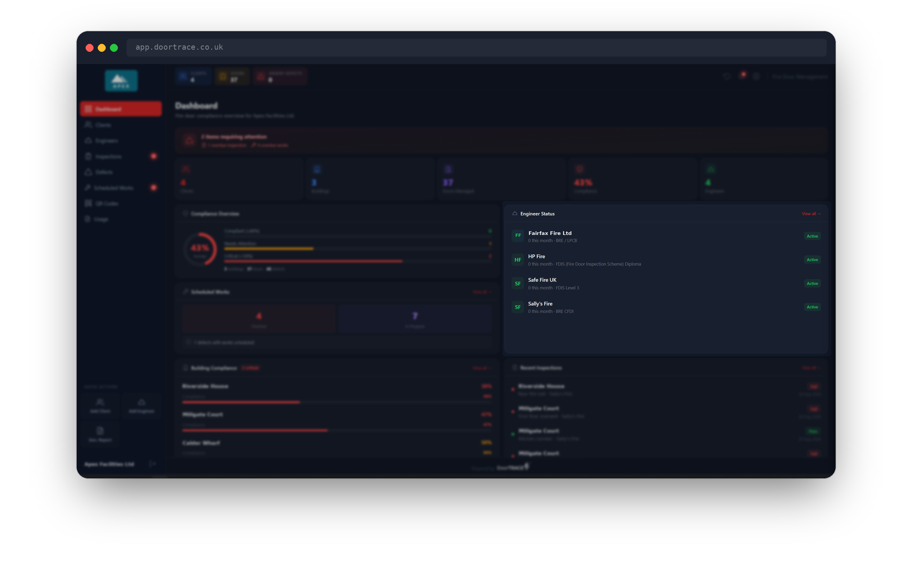
Task: Click the FDIS (Fire Door Inspection Scheme) Diploma text
Action: (598, 264)
